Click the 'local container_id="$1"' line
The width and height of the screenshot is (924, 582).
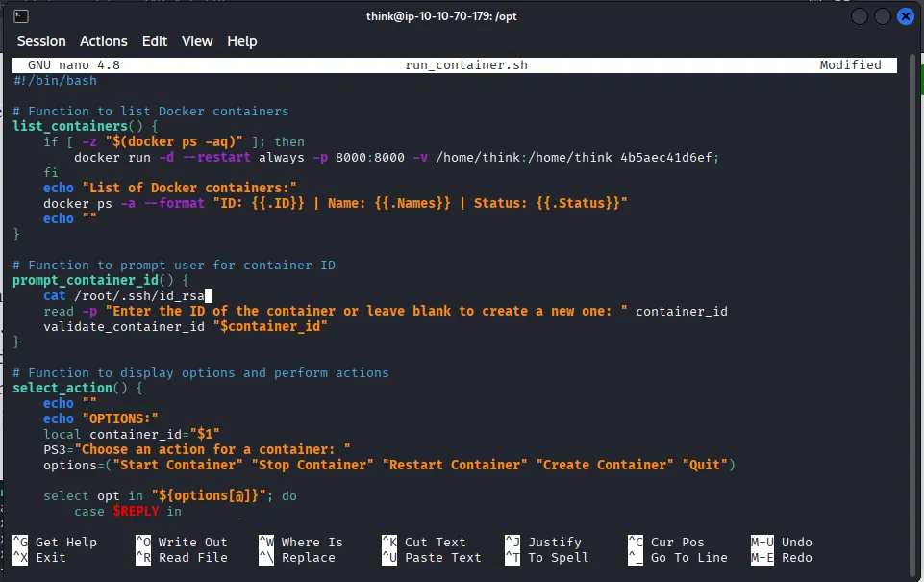pyautogui.click(x=132, y=434)
